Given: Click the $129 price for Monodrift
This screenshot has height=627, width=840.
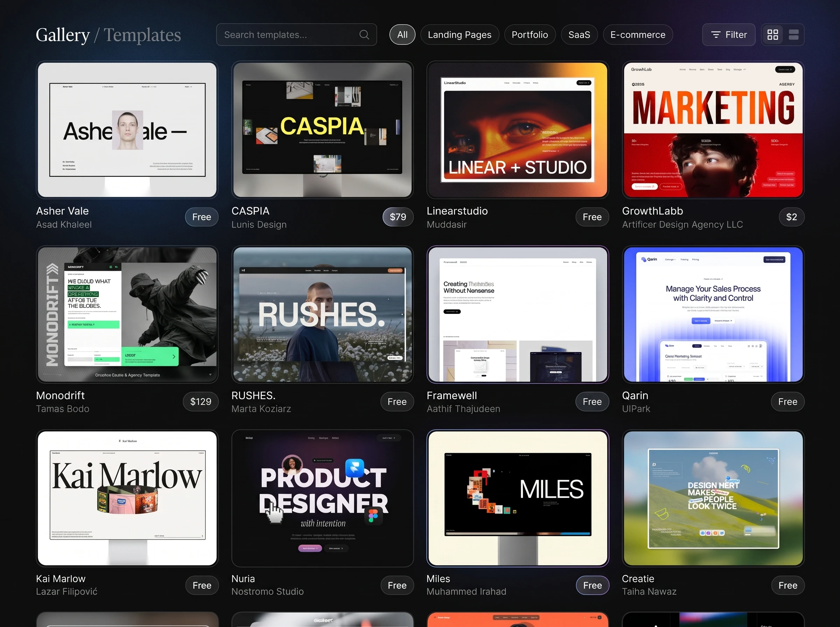Looking at the screenshot, I should 201,402.
